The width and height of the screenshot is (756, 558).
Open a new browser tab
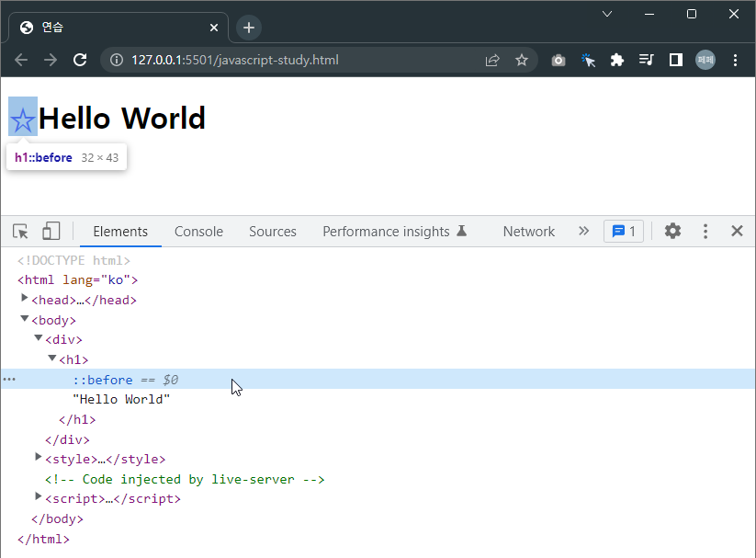click(x=249, y=28)
